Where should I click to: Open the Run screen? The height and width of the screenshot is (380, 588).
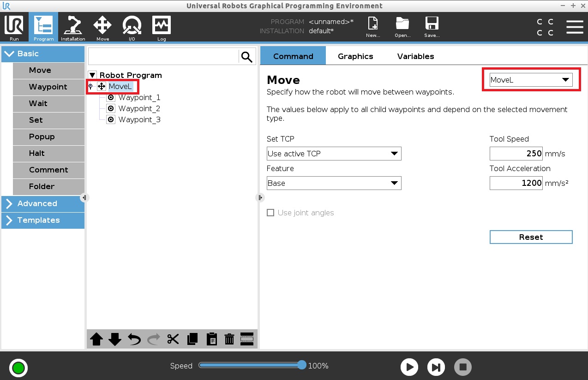(14, 27)
